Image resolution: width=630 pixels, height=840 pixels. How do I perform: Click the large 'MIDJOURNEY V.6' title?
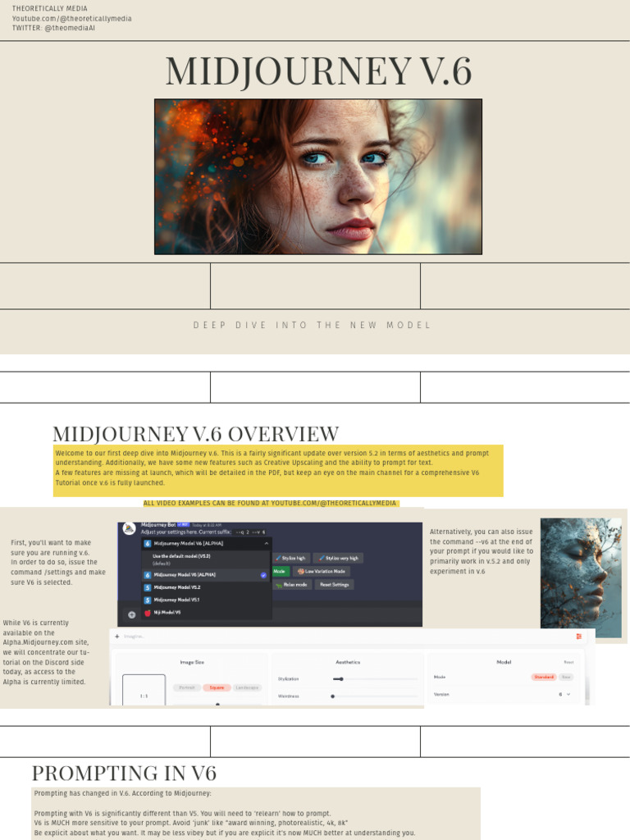pos(318,71)
